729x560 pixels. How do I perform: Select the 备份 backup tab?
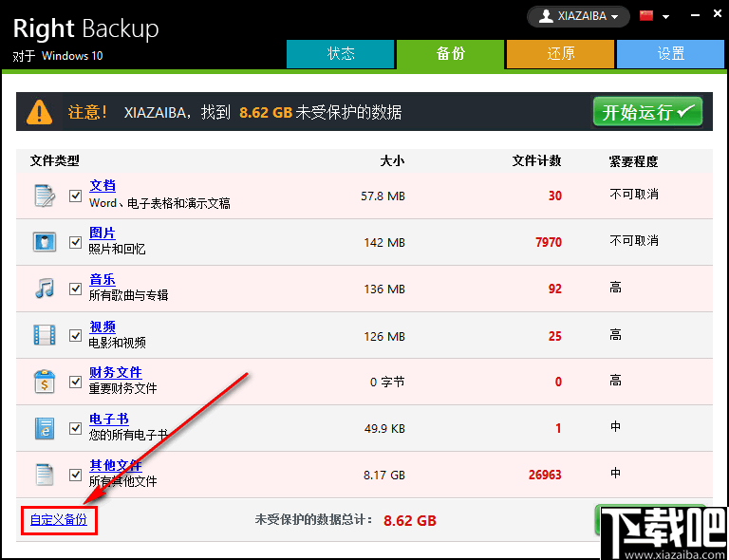(450, 54)
